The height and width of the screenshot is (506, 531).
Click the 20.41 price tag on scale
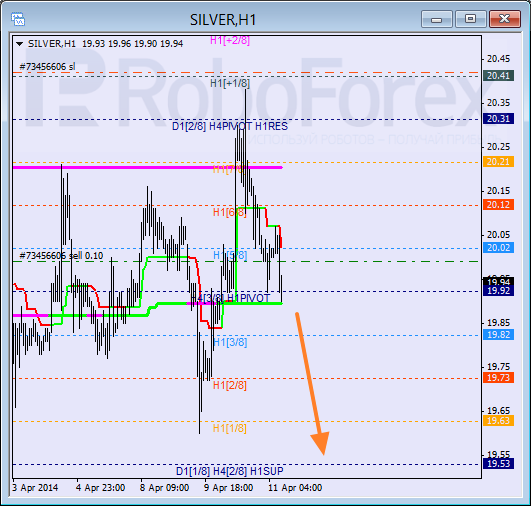click(x=498, y=76)
